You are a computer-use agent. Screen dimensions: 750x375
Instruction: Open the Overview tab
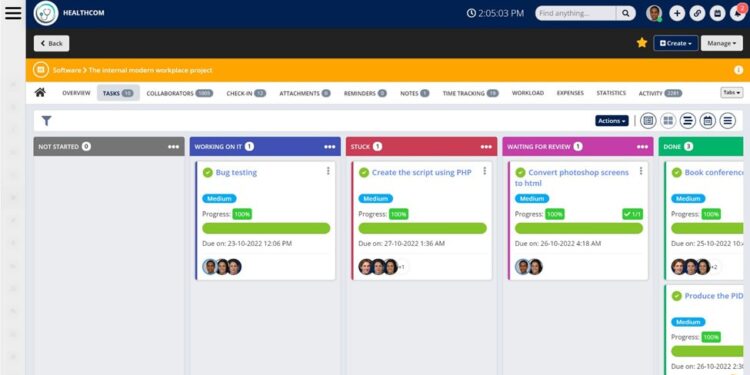pos(76,93)
